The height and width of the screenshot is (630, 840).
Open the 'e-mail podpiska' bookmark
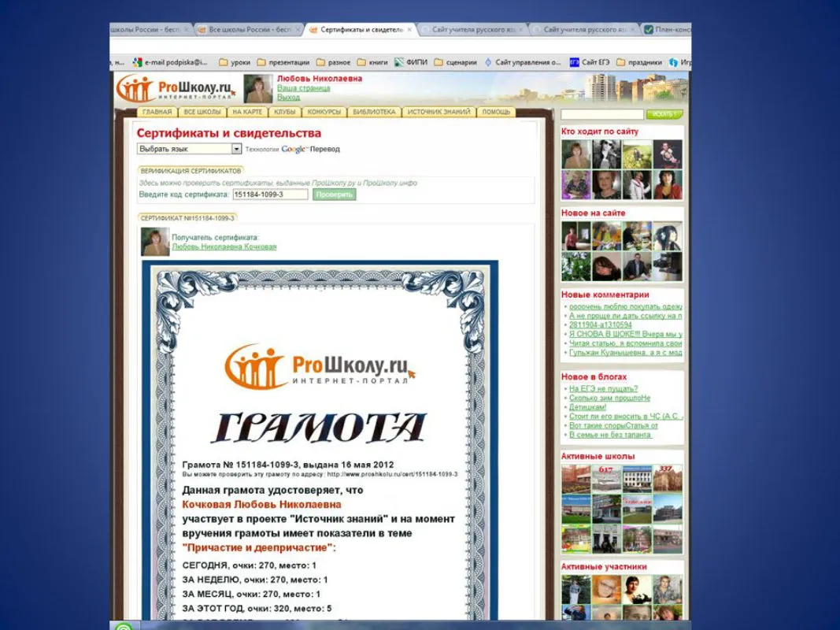(171, 62)
